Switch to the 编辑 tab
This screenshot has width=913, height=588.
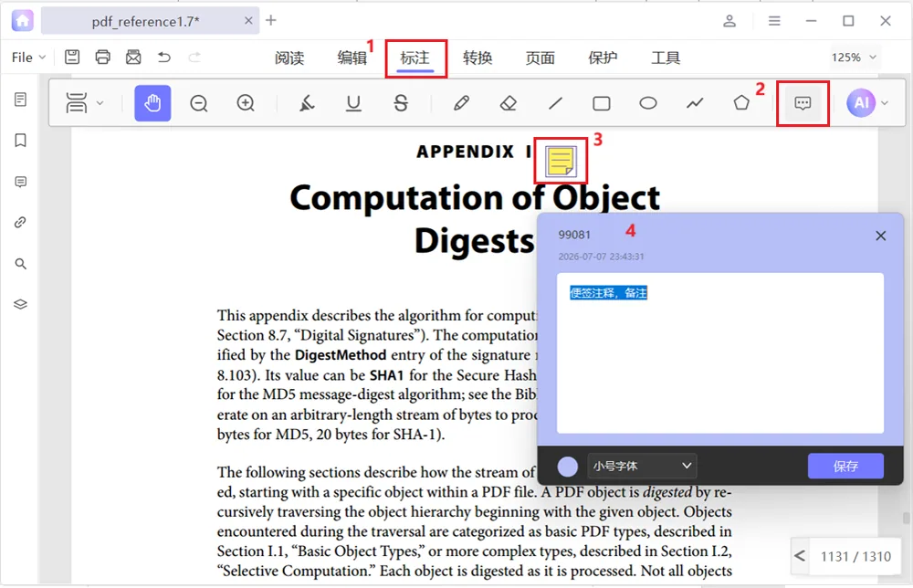point(352,58)
